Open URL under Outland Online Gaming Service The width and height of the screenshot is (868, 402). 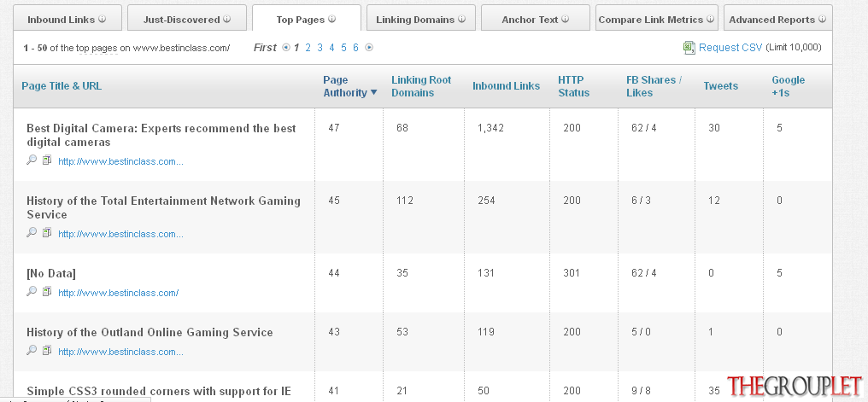(120, 352)
